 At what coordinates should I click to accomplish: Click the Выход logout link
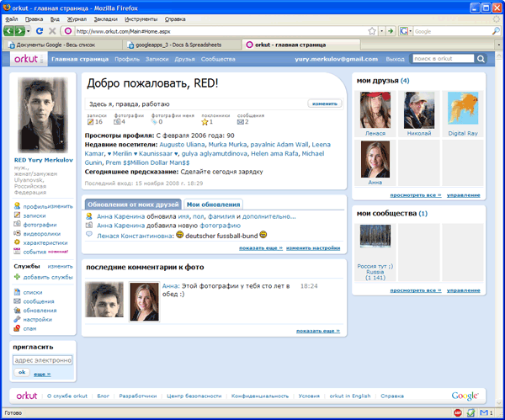pyautogui.click(x=395, y=59)
